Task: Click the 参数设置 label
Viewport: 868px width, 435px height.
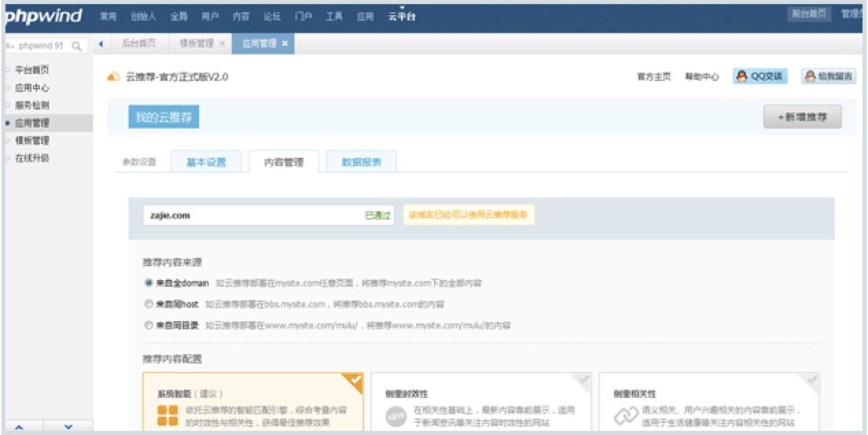Action: click(x=139, y=163)
